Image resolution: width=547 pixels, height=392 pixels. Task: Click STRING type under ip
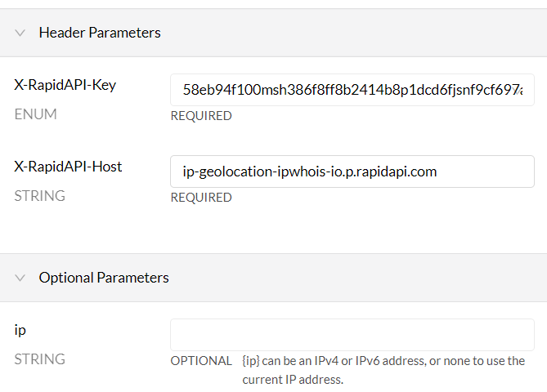point(40,359)
